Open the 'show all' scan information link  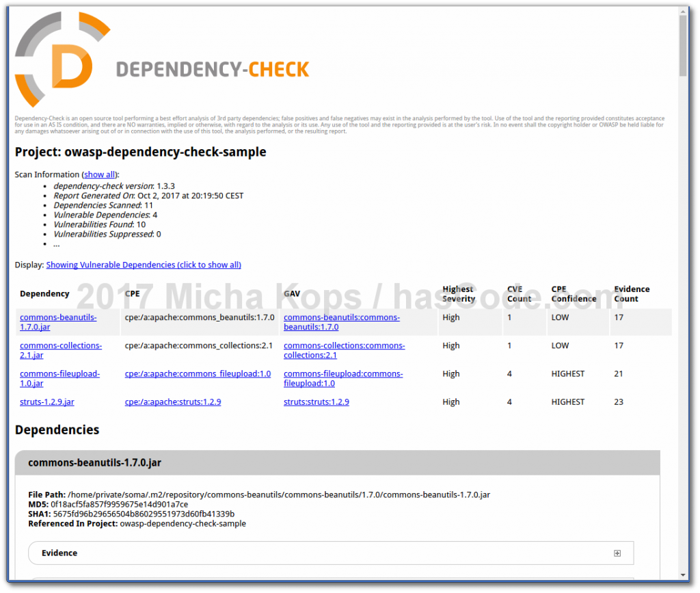click(x=100, y=174)
